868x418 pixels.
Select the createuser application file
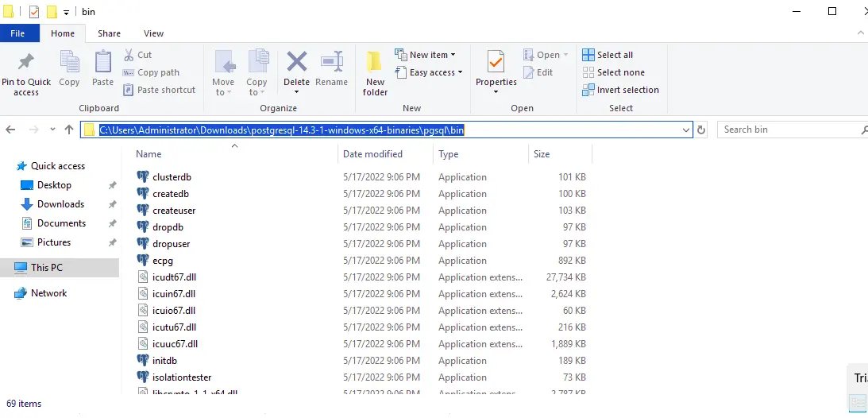(174, 211)
